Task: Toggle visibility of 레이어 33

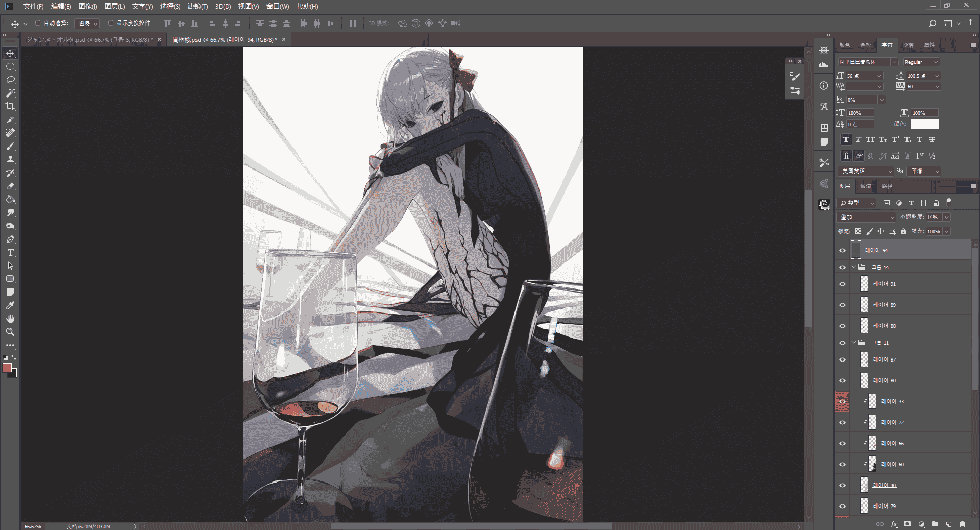Action: (843, 401)
